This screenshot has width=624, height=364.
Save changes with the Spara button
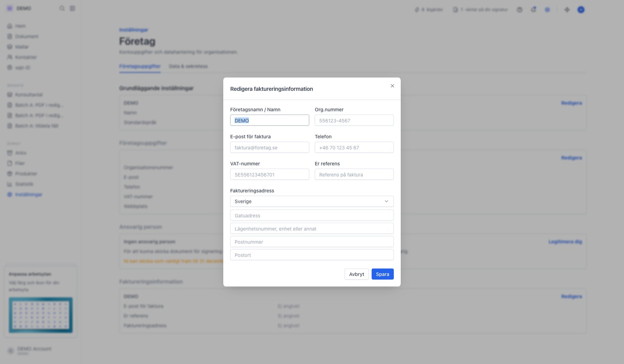click(383, 274)
